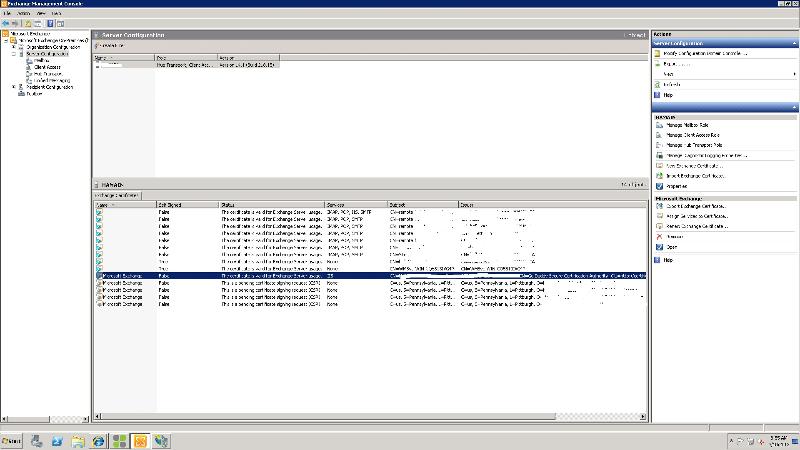Expand Organization Configuration tree node

tap(14, 47)
